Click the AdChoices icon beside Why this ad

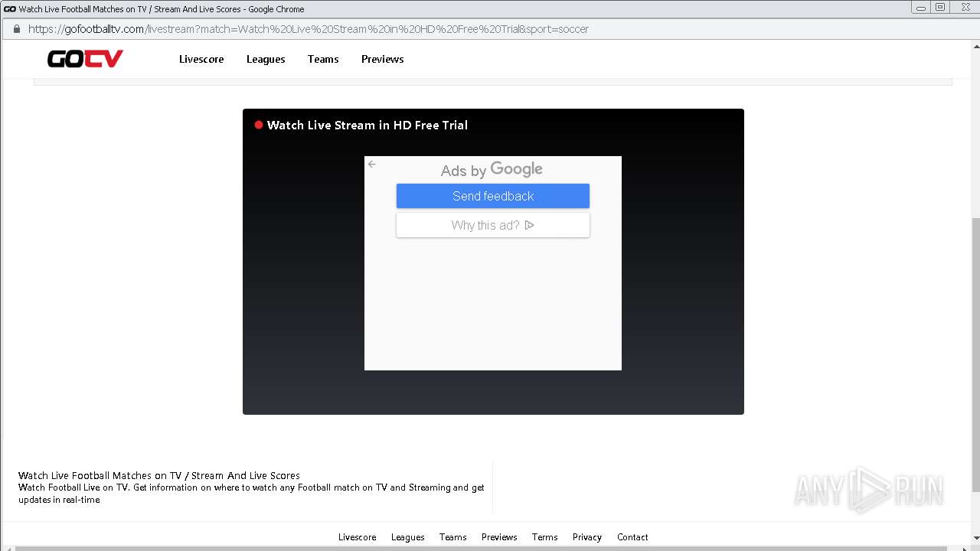(x=529, y=225)
